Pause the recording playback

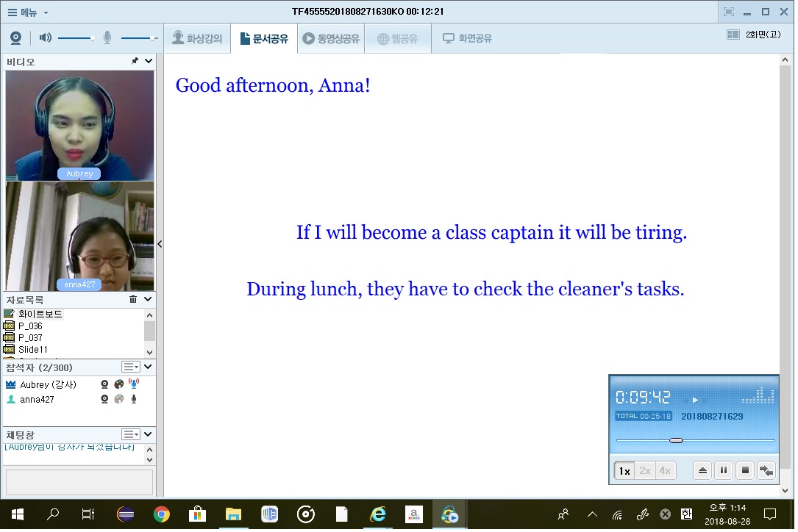tap(724, 470)
